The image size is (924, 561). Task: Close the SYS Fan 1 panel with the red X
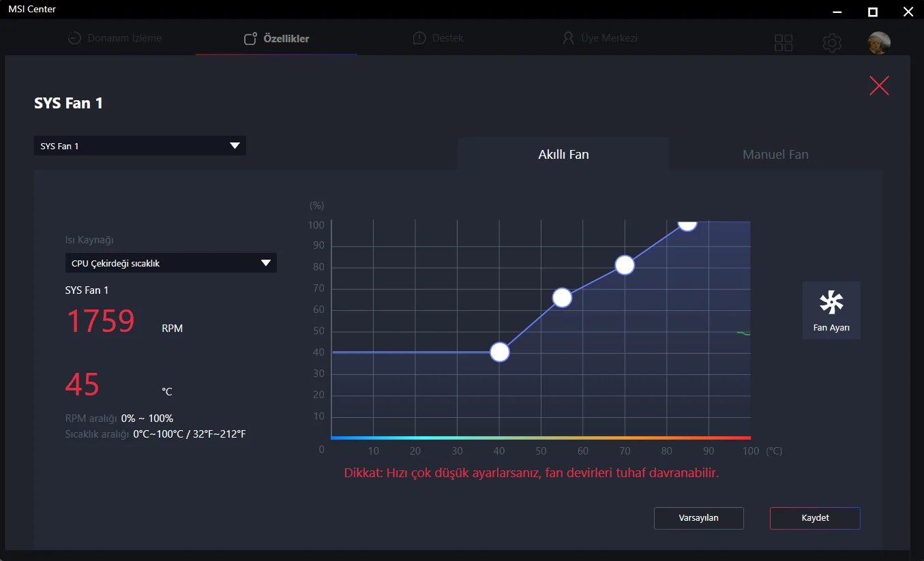pos(879,85)
